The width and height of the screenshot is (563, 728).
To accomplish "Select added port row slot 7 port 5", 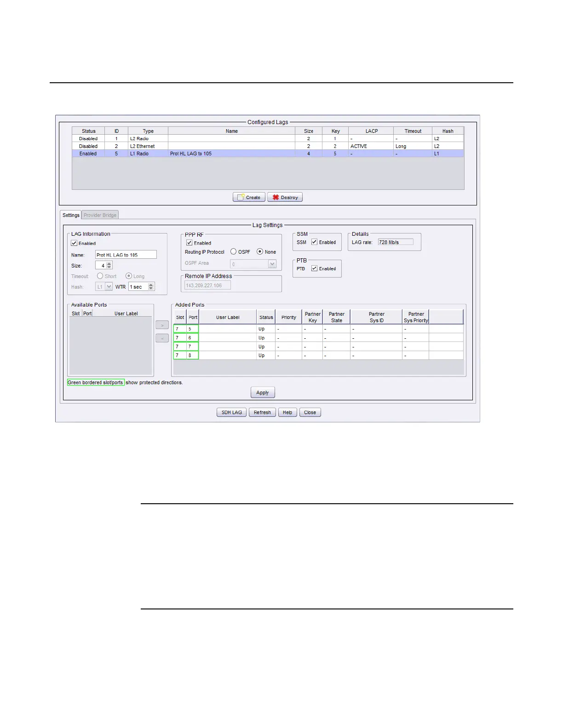I will coord(318,329).
